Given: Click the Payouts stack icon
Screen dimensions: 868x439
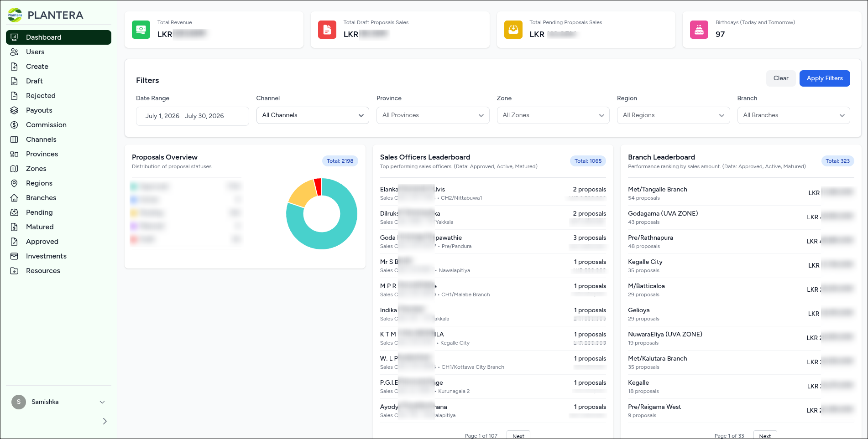Looking at the screenshot, I should (14, 110).
